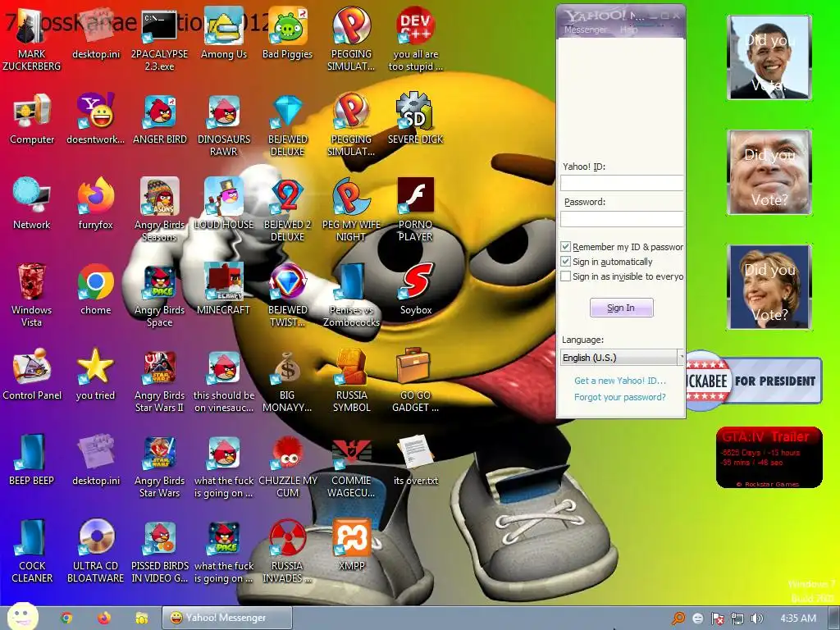Open the volume tray icon

point(756,619)
